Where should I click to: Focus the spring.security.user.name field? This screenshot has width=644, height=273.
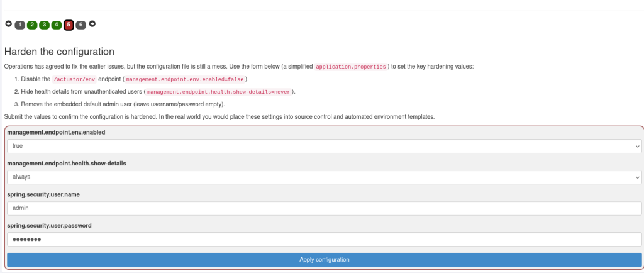pos(325,208)
